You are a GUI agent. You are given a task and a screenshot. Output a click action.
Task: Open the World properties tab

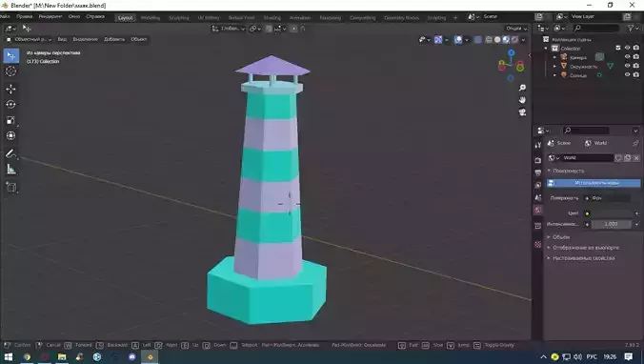coord(538,210)
